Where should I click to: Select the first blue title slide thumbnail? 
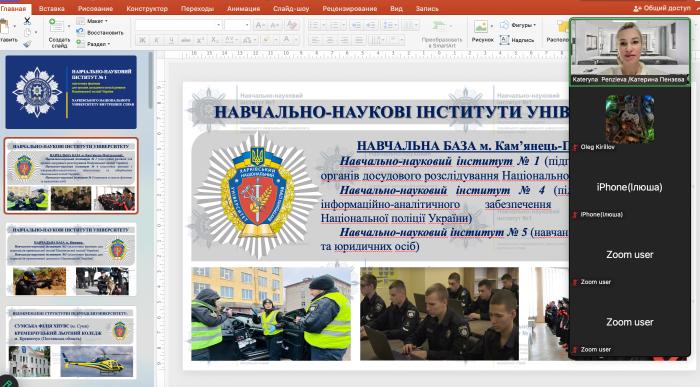(x=71, y=92)
